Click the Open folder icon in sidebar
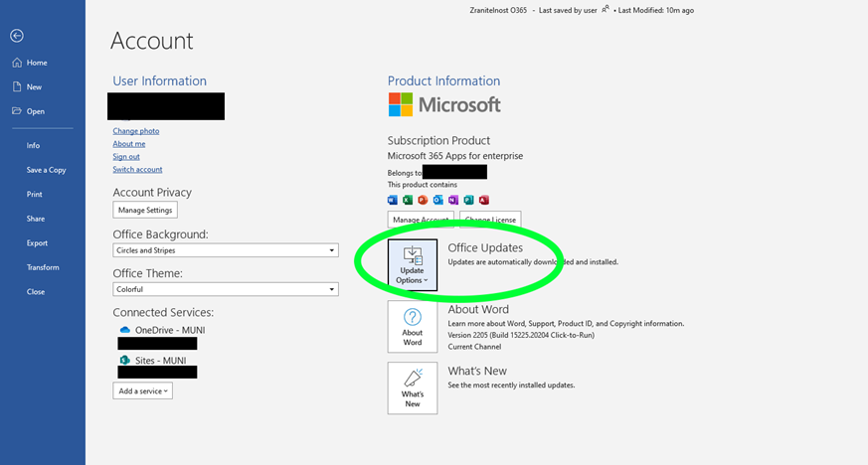868x465 pixels. click(x=17, y=111)
